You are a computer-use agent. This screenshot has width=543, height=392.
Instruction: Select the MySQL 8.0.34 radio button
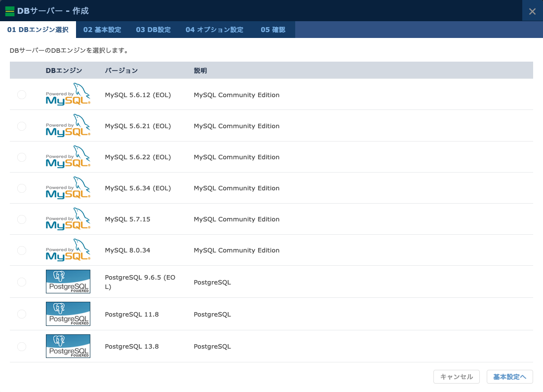pyautogui.click(x=22, y=250)
